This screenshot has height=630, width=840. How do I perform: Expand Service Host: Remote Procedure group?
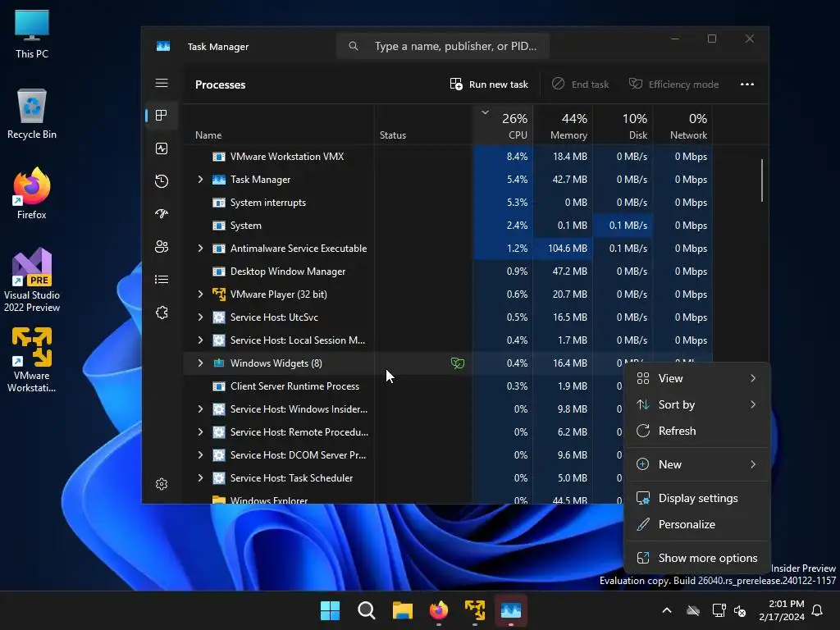tap(200, 431)
